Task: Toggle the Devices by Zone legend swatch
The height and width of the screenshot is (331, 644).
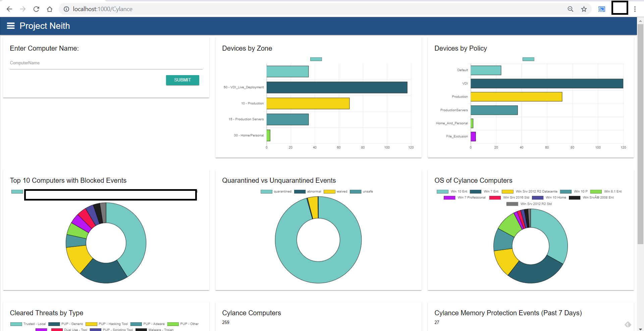Action: coord(316,59)
